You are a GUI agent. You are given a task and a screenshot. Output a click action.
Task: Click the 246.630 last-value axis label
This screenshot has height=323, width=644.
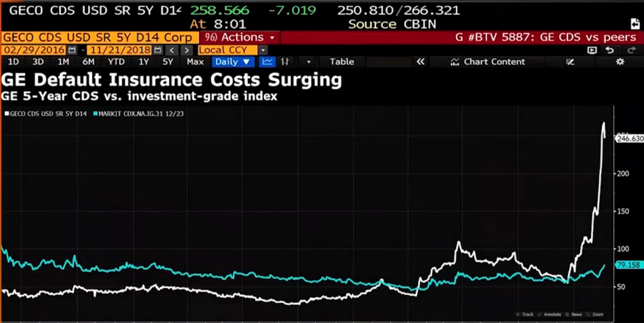tap(630, 139)
